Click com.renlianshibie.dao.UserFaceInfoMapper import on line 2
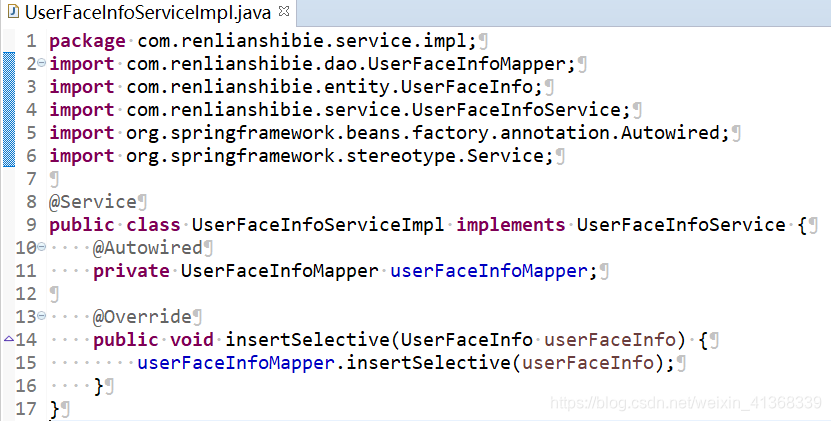Screen dimensions: 831x421 346,64
